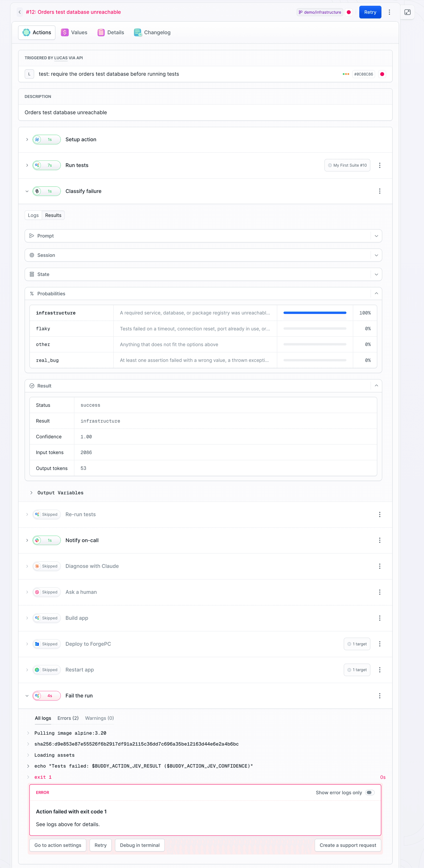Go back using the left arrow icon
Viewport: 424px width, 868px height.
[19, 12]
